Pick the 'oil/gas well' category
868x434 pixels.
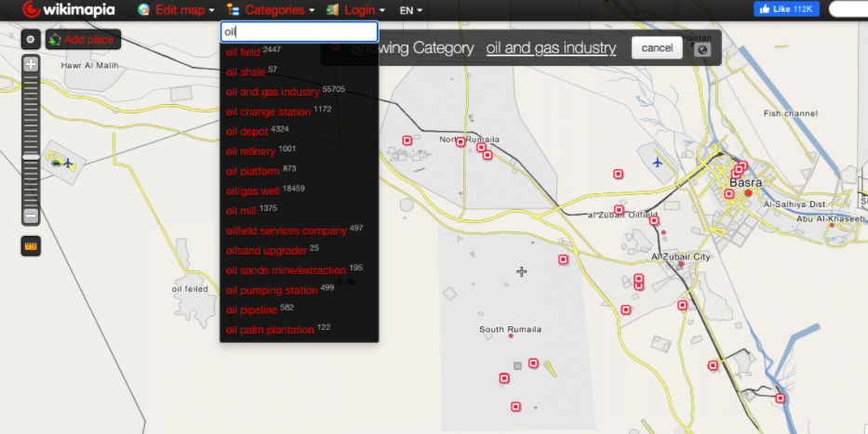pyautogui.click(x=252, y=191)
